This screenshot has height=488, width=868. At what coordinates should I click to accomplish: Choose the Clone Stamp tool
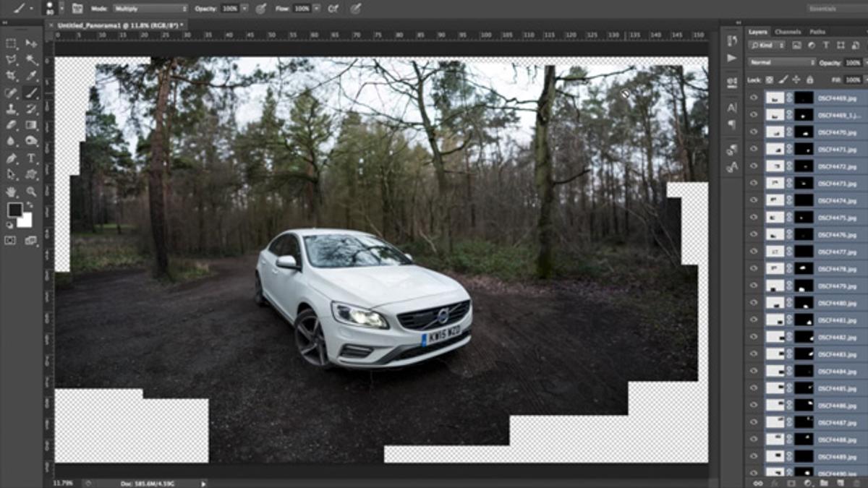point(12,109)
